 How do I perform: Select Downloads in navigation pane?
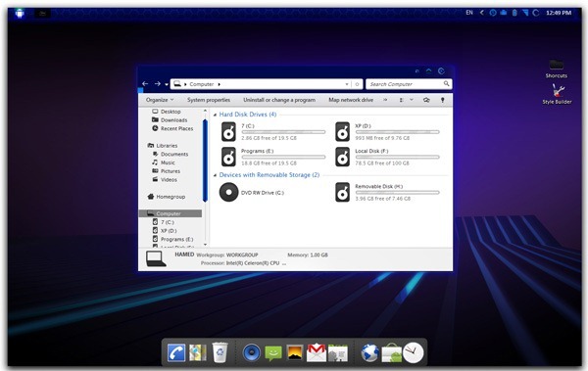170,120
